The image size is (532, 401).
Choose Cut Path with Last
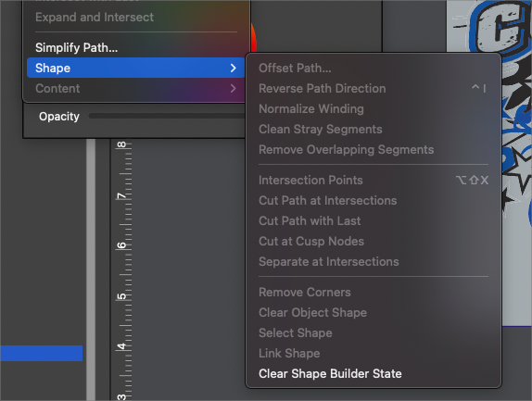click(x=310, y=220)
